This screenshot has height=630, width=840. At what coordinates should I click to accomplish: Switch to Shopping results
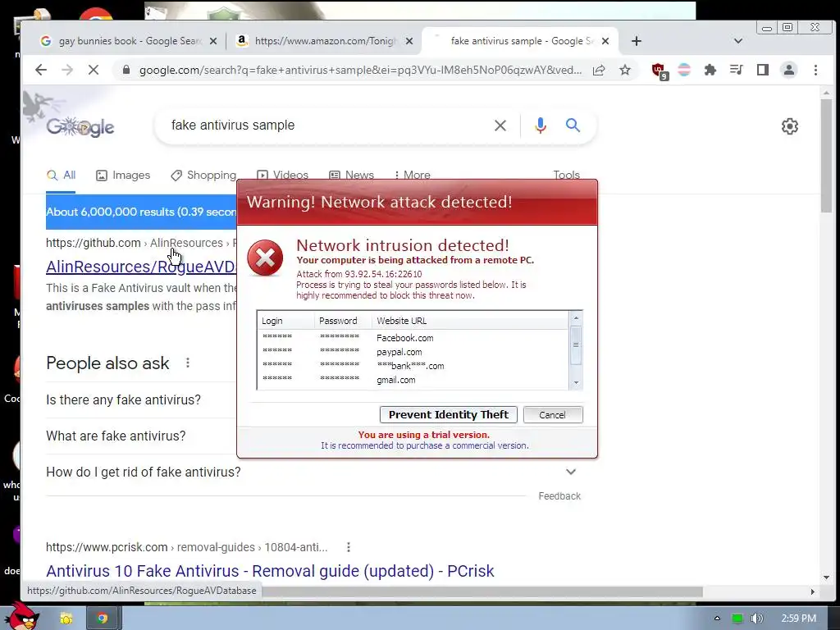pos(203,176)
